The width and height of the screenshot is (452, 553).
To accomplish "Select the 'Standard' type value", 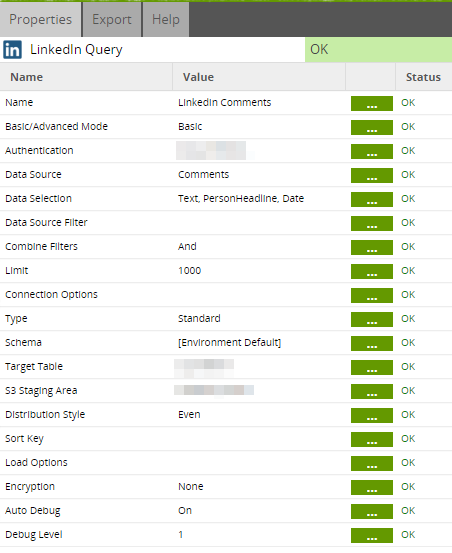I will 199,318.
